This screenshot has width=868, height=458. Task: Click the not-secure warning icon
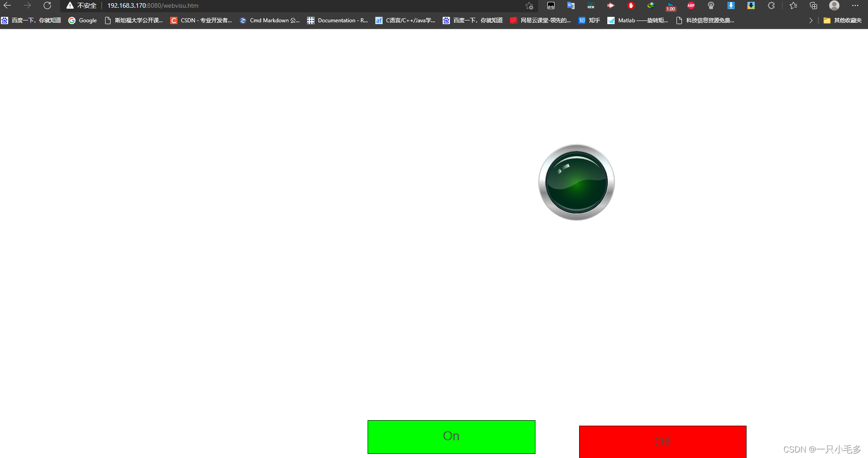click(x=70, y=5)
